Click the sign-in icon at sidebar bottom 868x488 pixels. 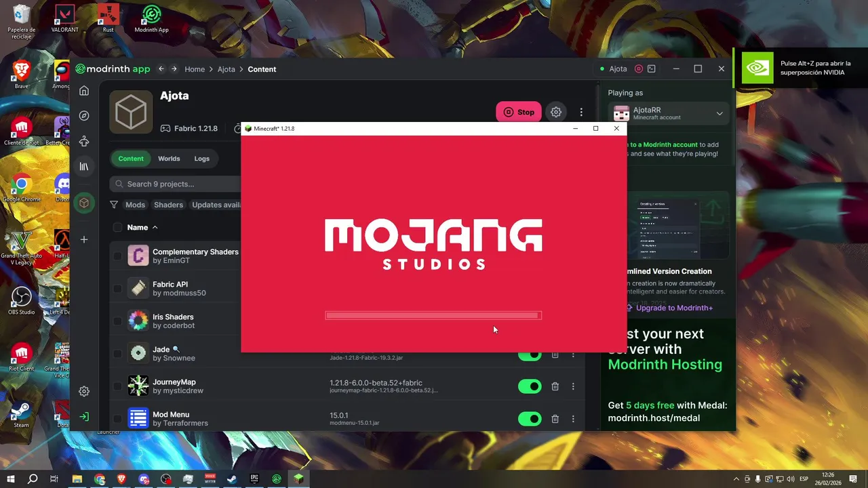pos(84,417)
